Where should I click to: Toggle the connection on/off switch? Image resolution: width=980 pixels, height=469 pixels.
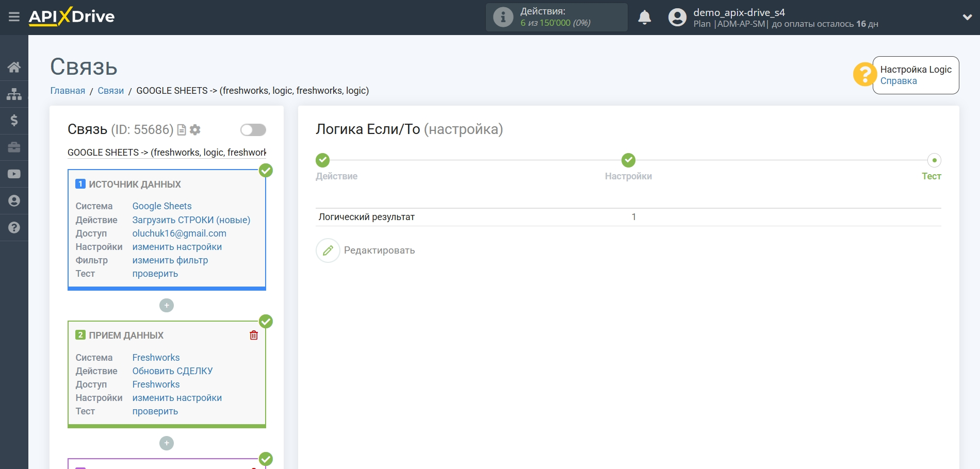click(253, 130)
